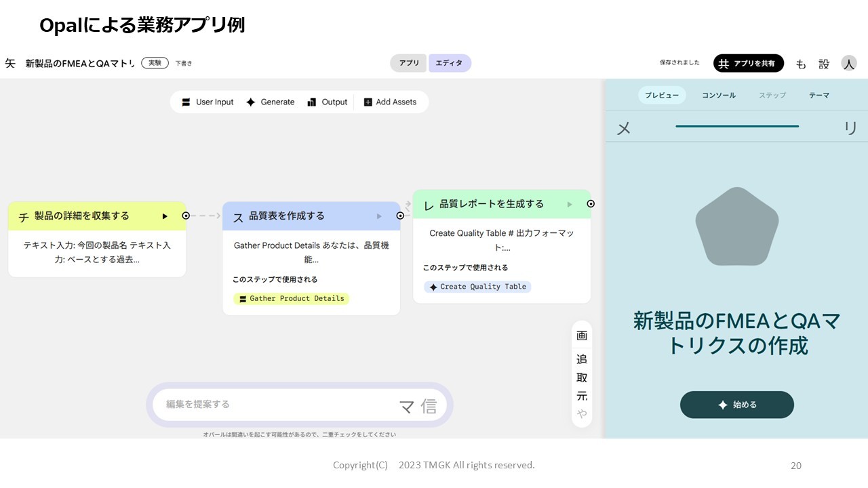This screenshot has height=488, width=868.
Task: Open the プレビュー tab
Action: 662,96
